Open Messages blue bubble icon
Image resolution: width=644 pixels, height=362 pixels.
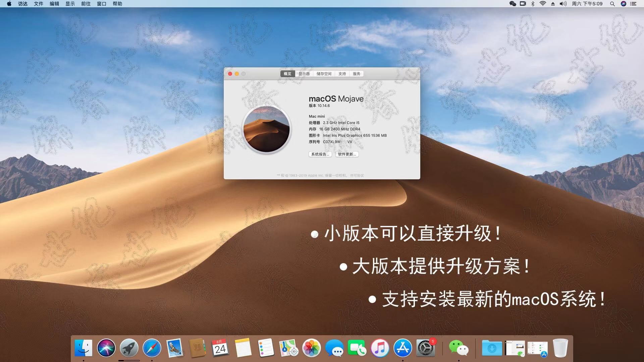pyautogui.click(x=334, y=348)
